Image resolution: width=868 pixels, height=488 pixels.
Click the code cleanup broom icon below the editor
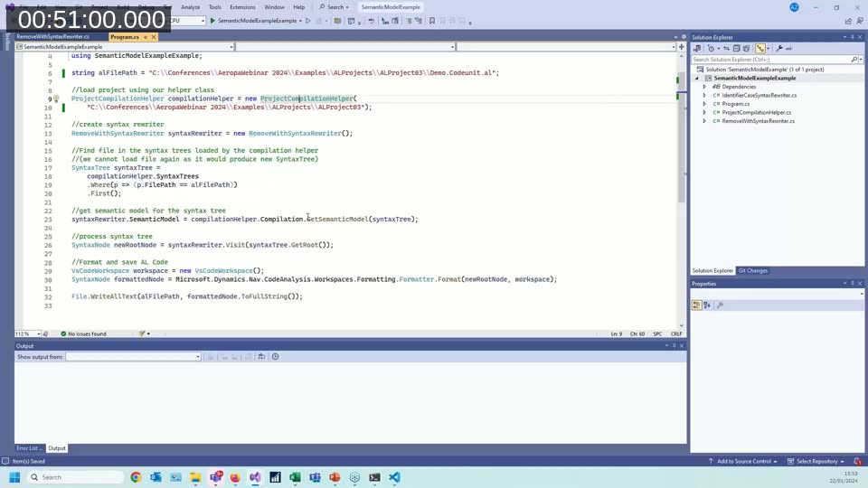click(142, 333)
